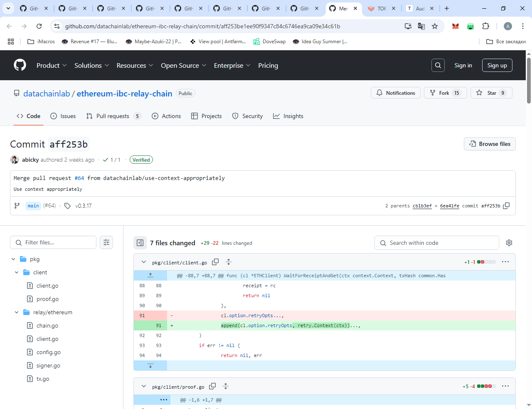Copy full commit SHA aff253b icon
532x409 pixels.
[x=506, y=206]
